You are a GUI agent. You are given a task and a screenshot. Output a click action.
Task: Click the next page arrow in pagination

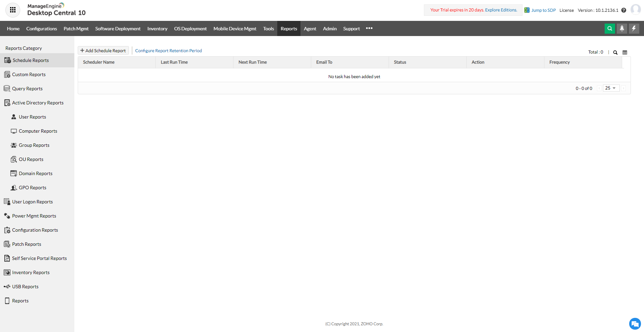pos(623,88)
